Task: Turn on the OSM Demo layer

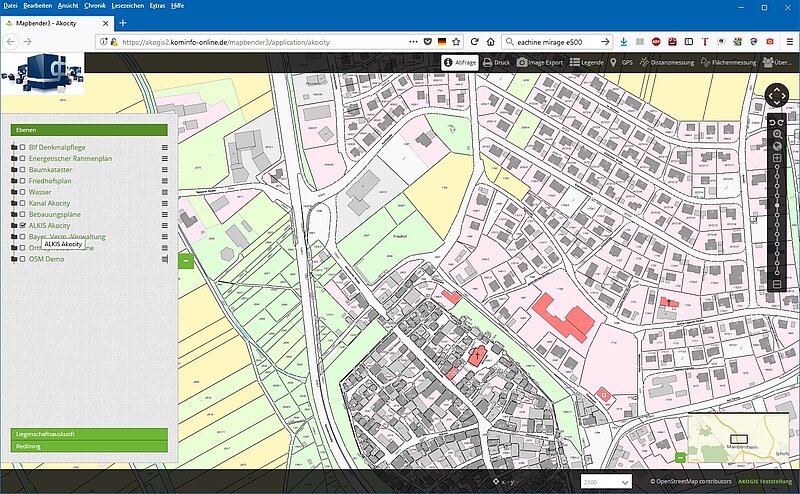Action: 23,259
